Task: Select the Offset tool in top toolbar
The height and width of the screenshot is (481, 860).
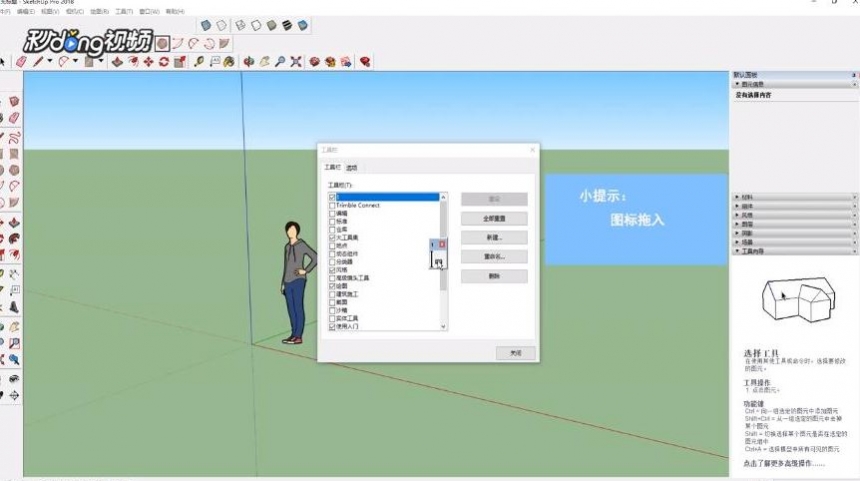Action: (x=133, y=62)
